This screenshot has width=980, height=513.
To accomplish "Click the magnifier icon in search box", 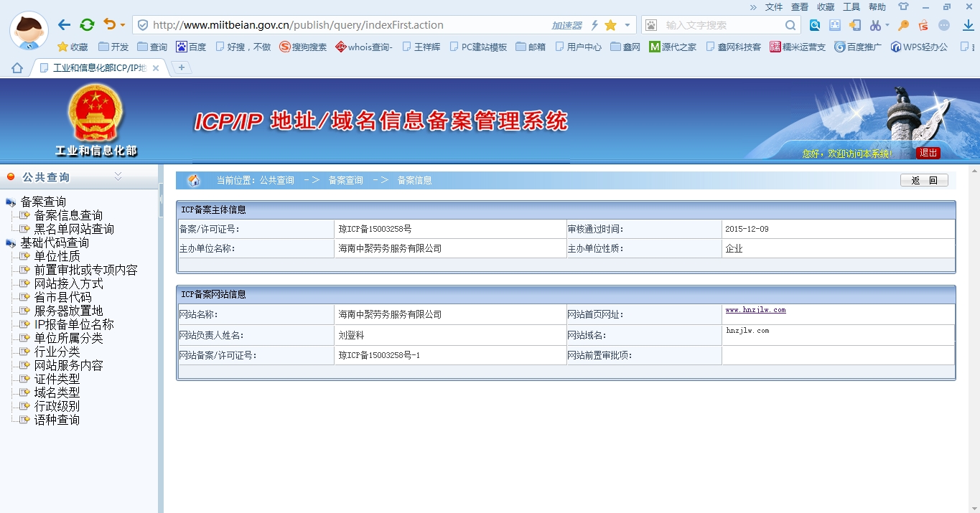I will tap(790, 25).
